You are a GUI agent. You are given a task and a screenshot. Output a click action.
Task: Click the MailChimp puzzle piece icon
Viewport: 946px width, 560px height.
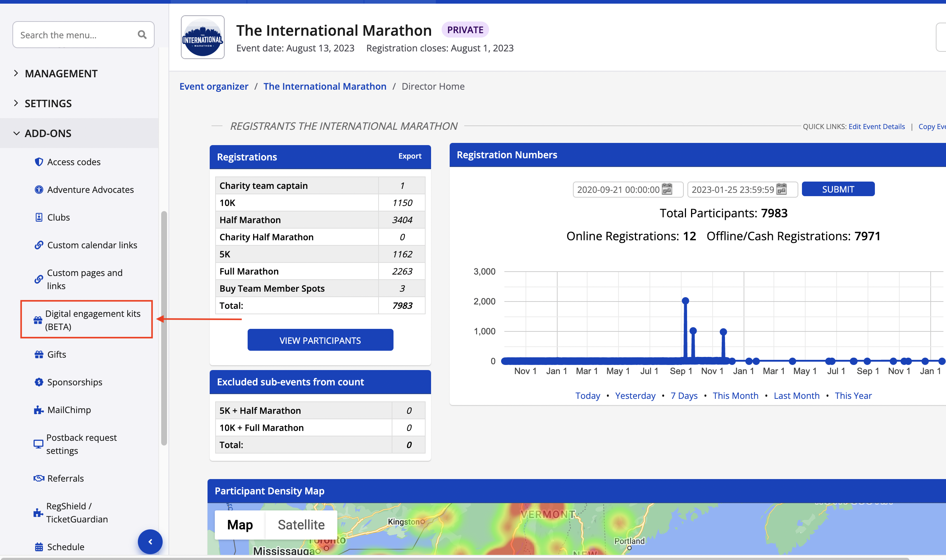click(39, 410)
